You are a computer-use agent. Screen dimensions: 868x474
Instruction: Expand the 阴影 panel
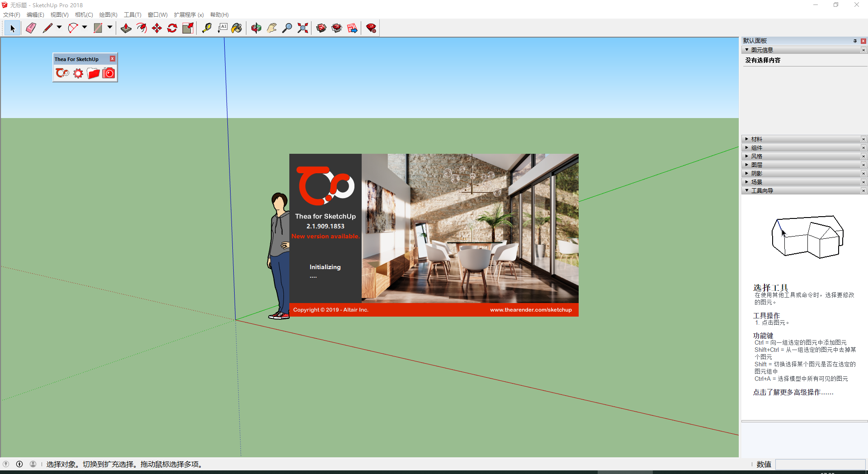747,173
